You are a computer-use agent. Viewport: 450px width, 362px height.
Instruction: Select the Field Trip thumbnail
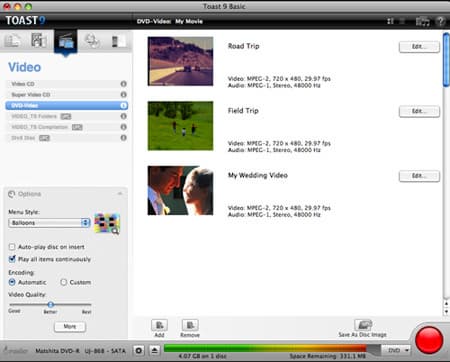tap(180, 126)
